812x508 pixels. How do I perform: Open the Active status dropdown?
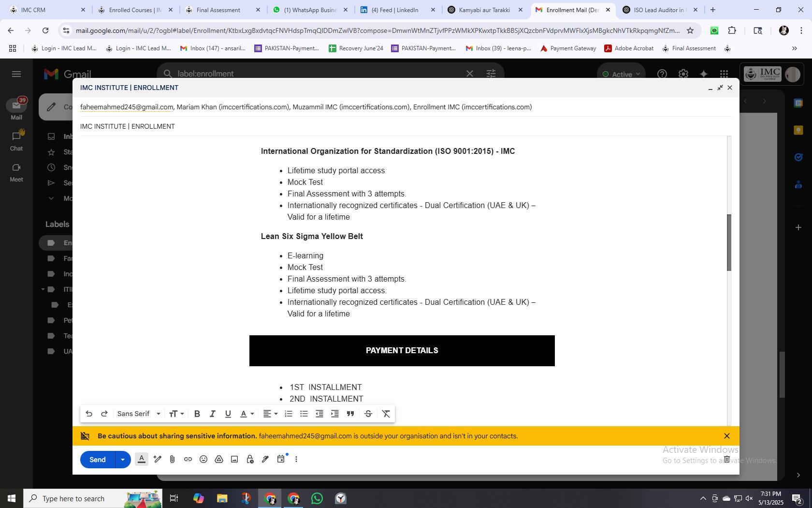[621, 74]
